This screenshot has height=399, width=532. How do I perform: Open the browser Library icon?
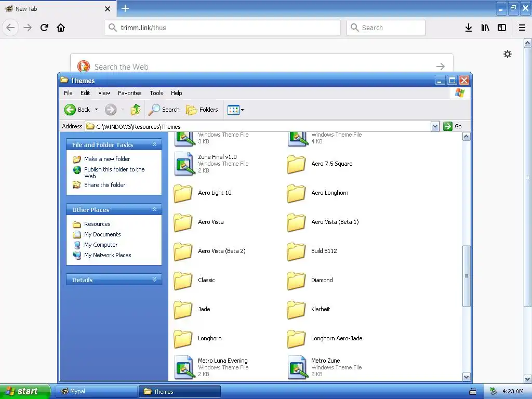(x=485, y=28)
